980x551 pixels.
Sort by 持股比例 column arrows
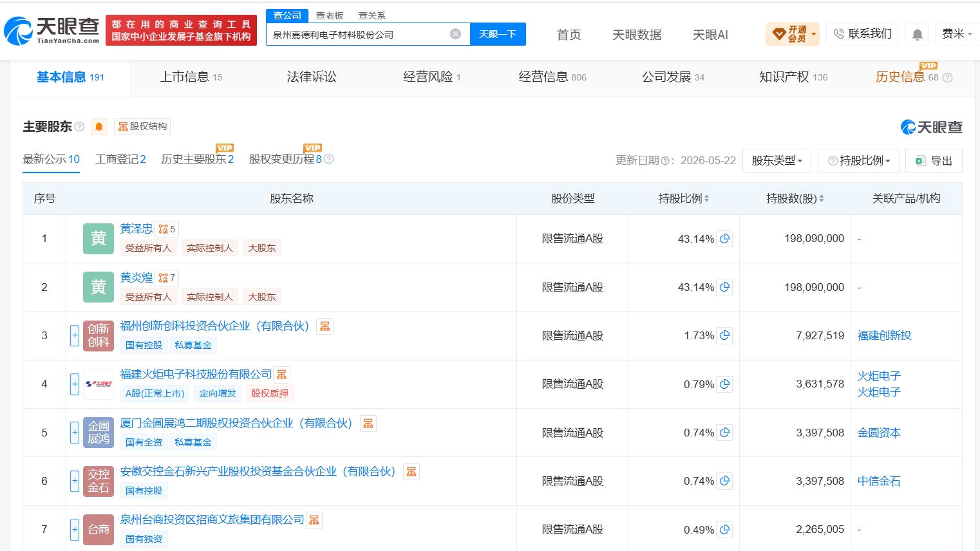pyautogui.click(x=706, y=199)
